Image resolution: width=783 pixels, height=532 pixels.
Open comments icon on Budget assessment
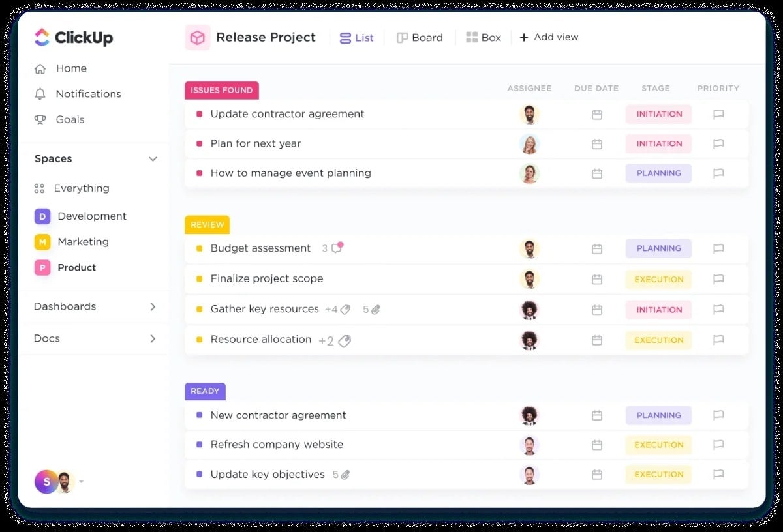(x=337, y=248)
